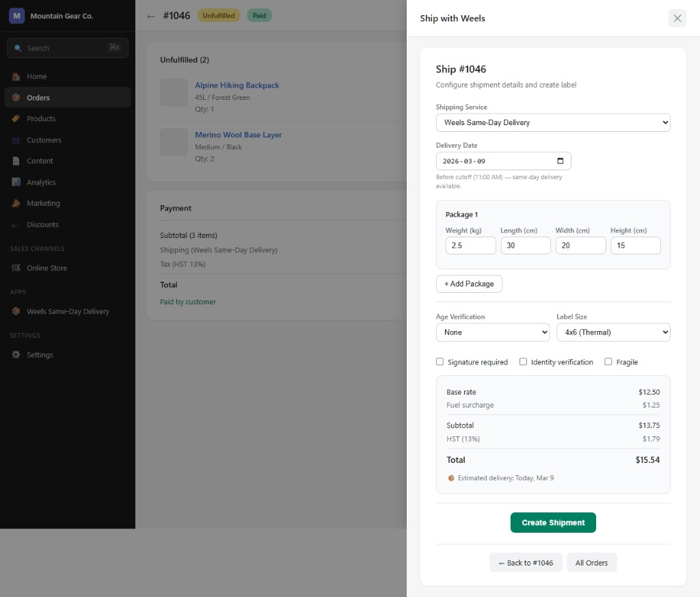700x597 pixels.
Task: Select the Home icon in the sidebar
Action: click(x=17, y=76)
